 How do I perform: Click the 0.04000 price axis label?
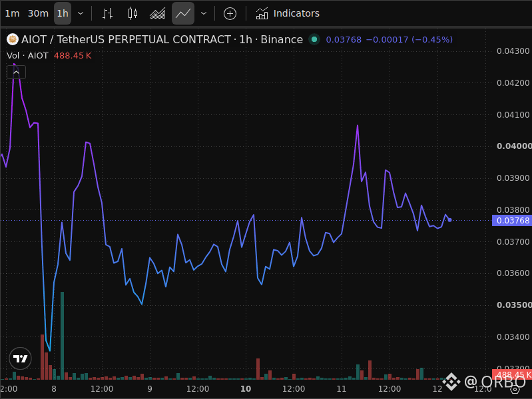click(x=513, y=146)
